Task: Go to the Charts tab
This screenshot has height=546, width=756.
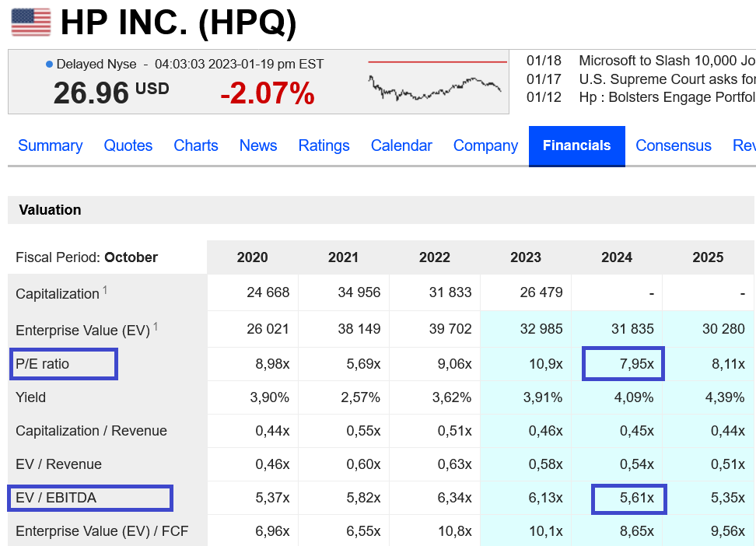Action: point(196,145)
